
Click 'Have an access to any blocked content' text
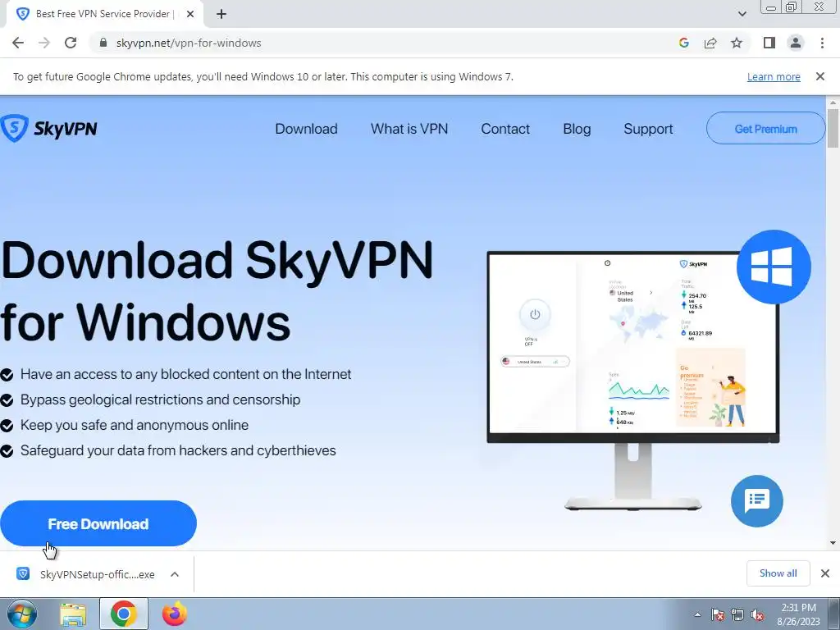click(x=185, y=374)
